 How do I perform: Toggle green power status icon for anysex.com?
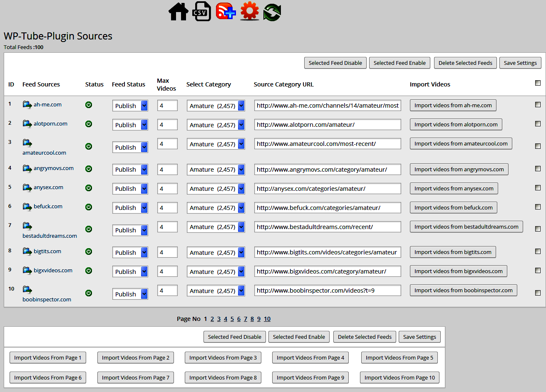click(x=89, y=188)
